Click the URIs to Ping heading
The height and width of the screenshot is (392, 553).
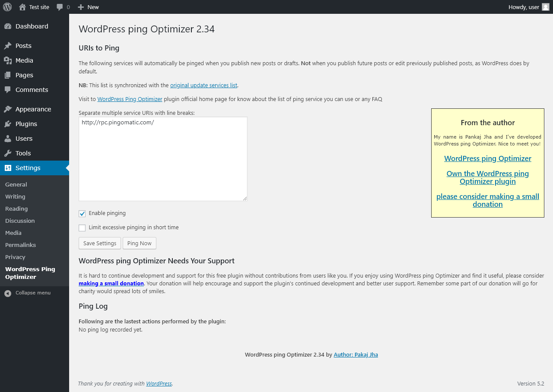point(99,48)
